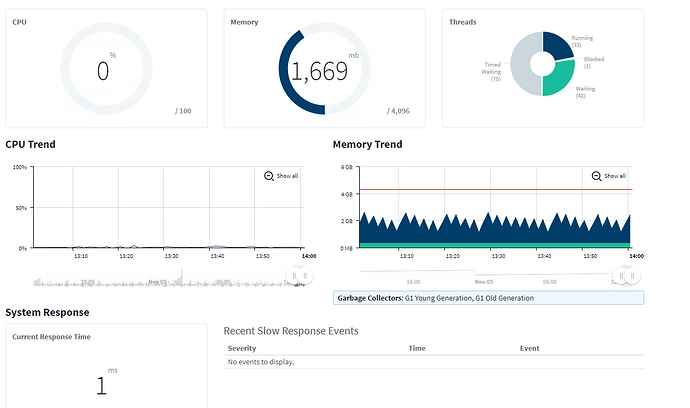The height and width of the screenshot is (408, 690).
Task: Click the Event column header
Action: (529, 348)
